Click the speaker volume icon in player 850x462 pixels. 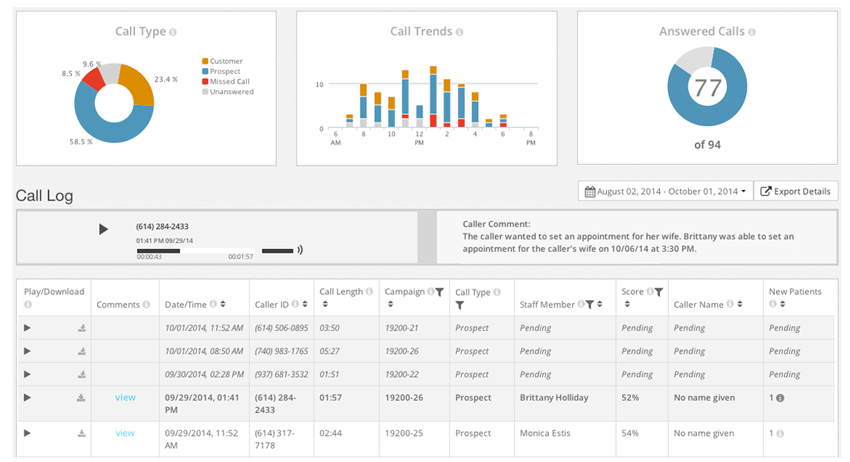[x=300, y=250]
